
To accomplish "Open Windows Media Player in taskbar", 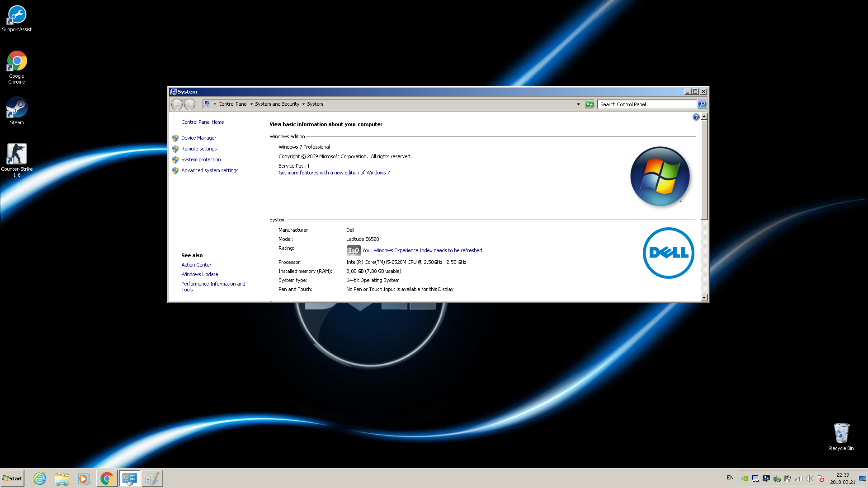I will click(x=84, y=479).
